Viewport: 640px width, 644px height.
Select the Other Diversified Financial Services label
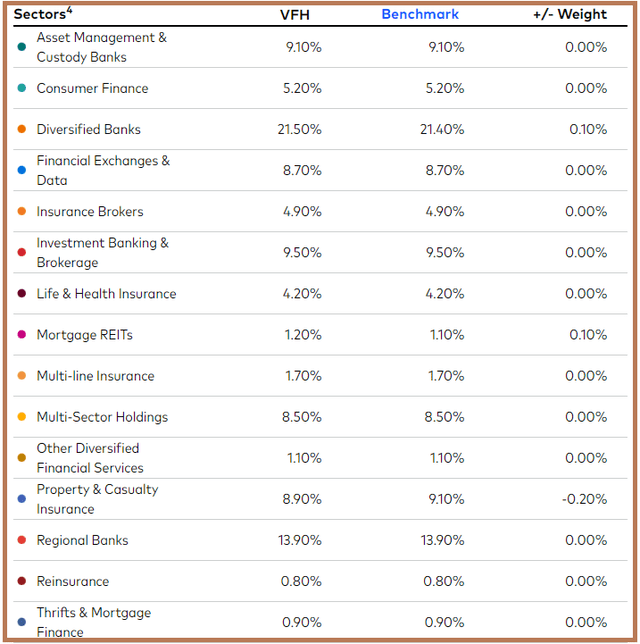pos(90,458)
